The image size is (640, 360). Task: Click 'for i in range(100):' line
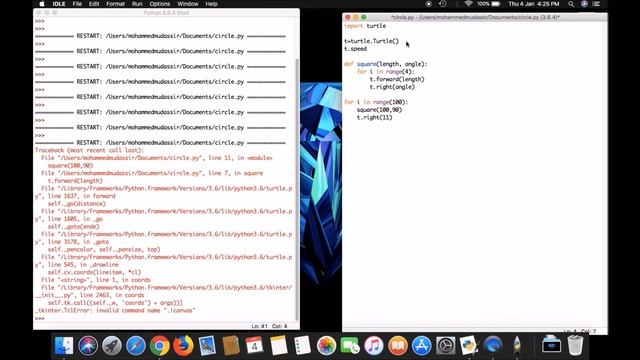click(x=376, y=102)
